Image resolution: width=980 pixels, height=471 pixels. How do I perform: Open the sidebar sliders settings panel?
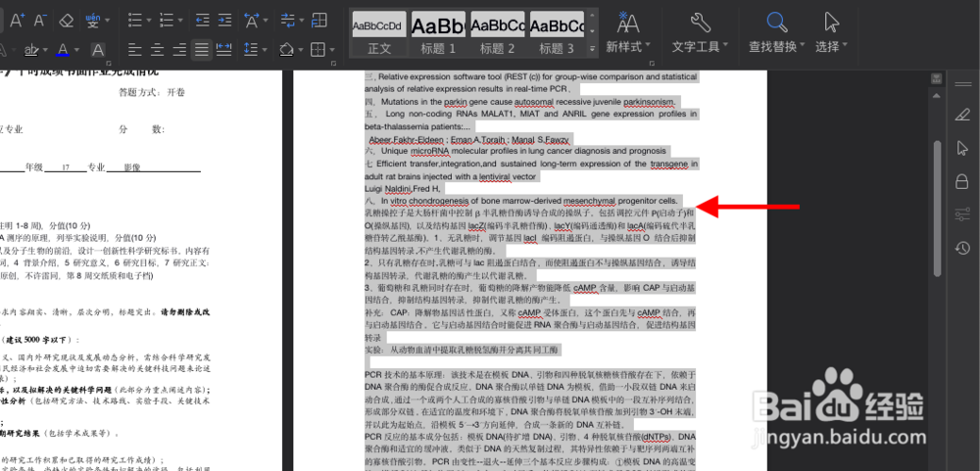962,214
